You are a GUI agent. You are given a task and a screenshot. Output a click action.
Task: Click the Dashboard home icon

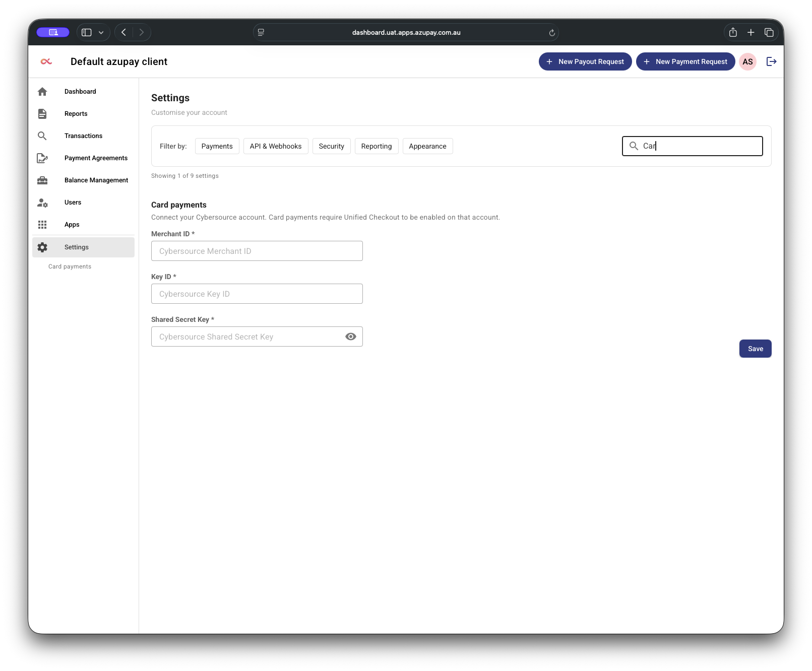tap(42, 92)
